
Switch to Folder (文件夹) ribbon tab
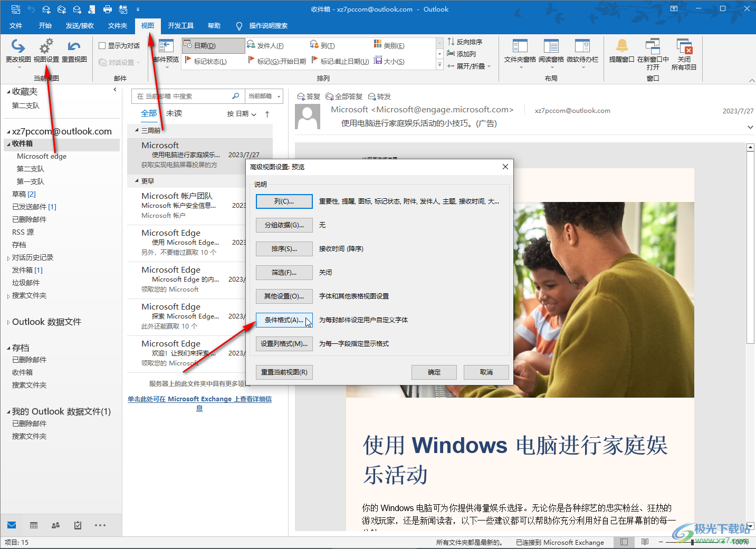coord(118,26)
